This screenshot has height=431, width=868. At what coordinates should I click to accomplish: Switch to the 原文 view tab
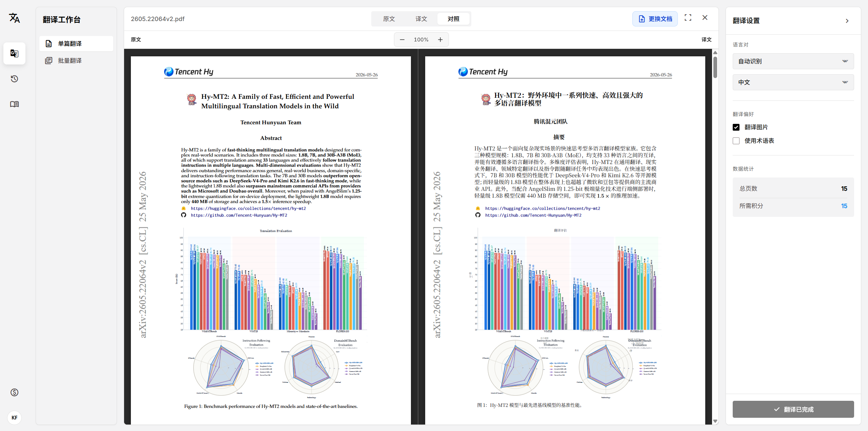point(389,19)
